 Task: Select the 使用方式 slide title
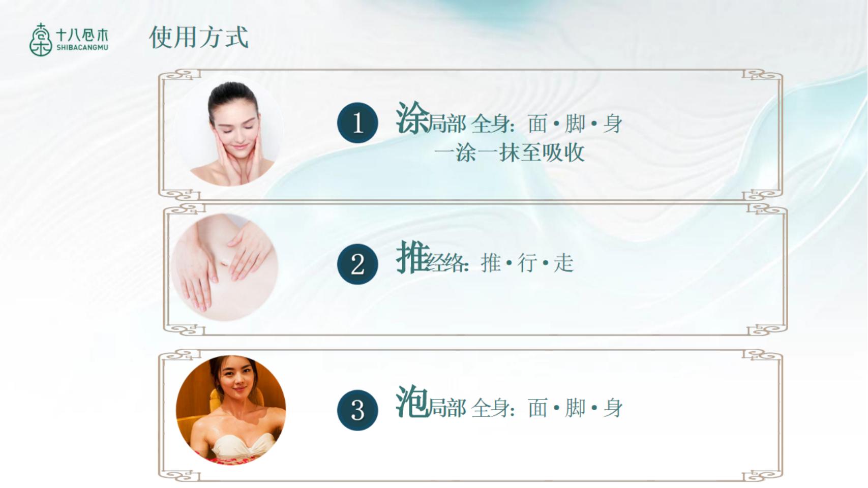click(x=199, y=37)
